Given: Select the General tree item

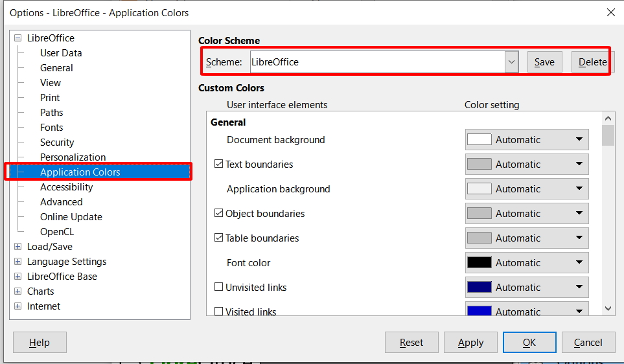Looking at the screenshot, I should (56, 68).
